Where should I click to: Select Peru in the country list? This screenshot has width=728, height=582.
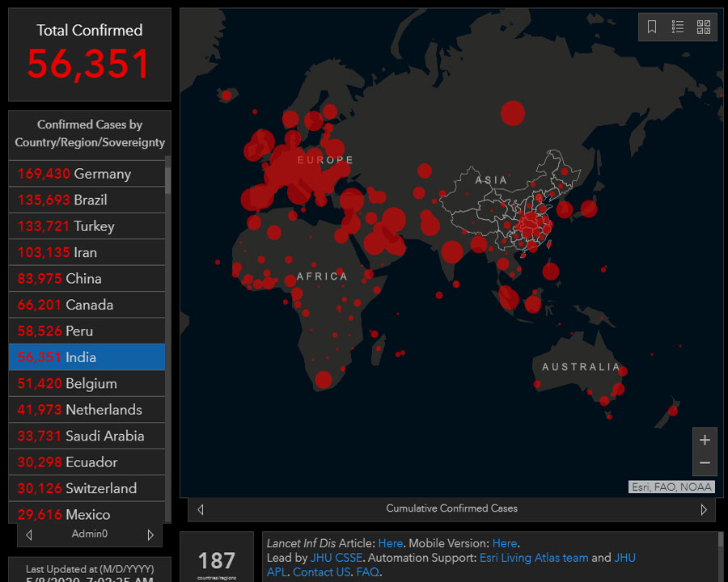coord(87,331)
